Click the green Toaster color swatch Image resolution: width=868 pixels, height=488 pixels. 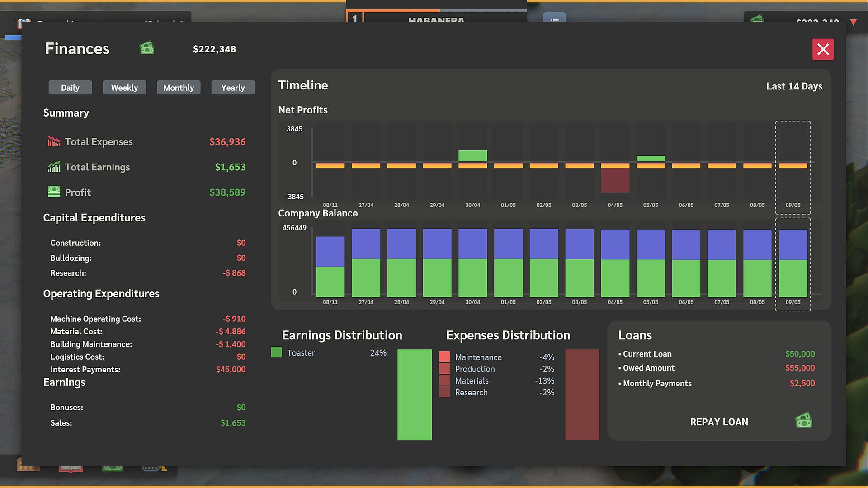[x=276, y=352]
